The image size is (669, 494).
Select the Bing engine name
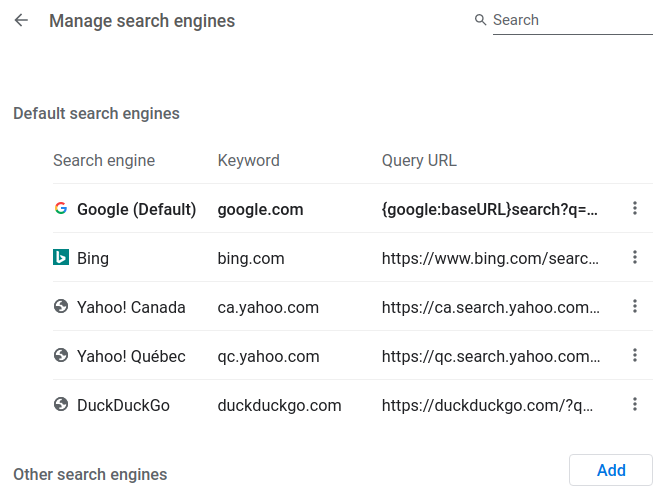[x=93, y=259]
